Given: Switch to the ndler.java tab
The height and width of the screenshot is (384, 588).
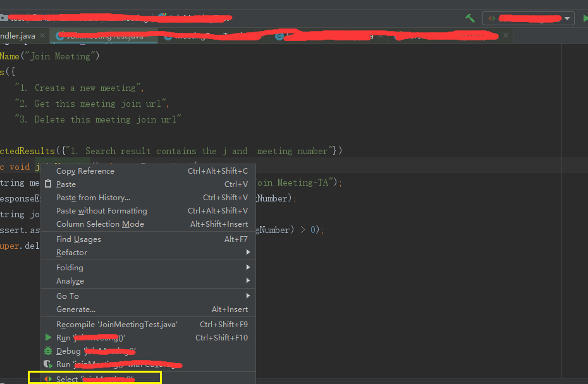Looking at the screenshot, I should (x=18, y=36).
